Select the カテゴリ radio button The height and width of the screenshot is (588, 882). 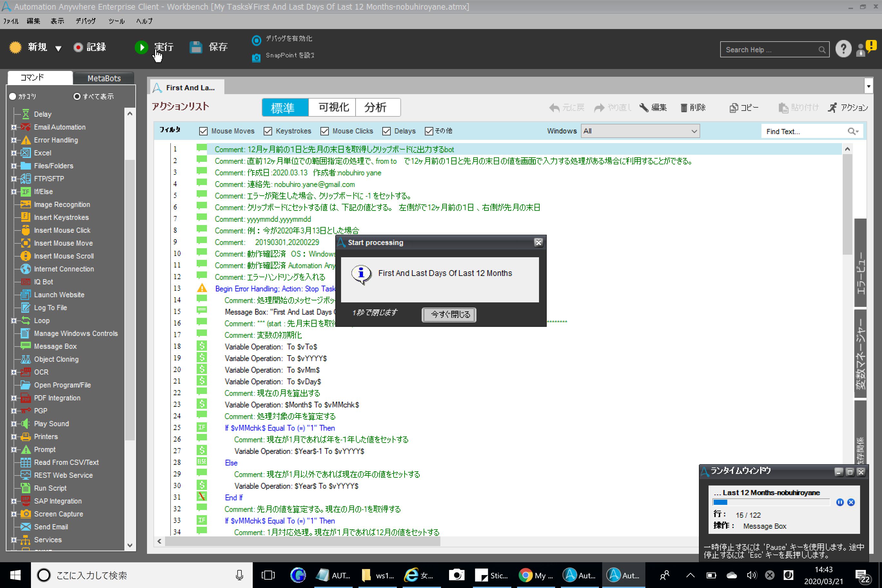(13, 96)
